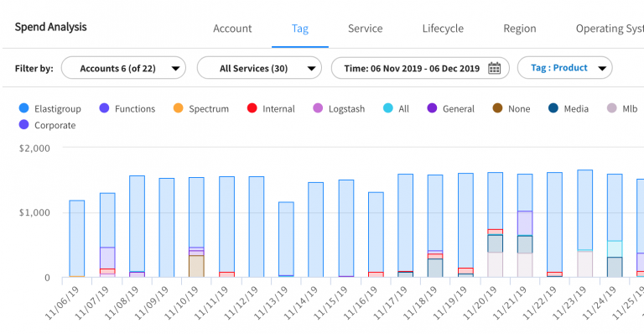Click the Elastigroup legend color dot
The width and height of the screenshot is (644, 334).
point(23,108)
